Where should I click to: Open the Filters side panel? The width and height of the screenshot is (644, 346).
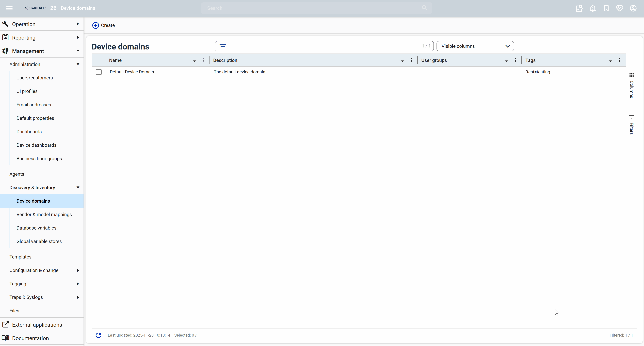tap(632, 125)
